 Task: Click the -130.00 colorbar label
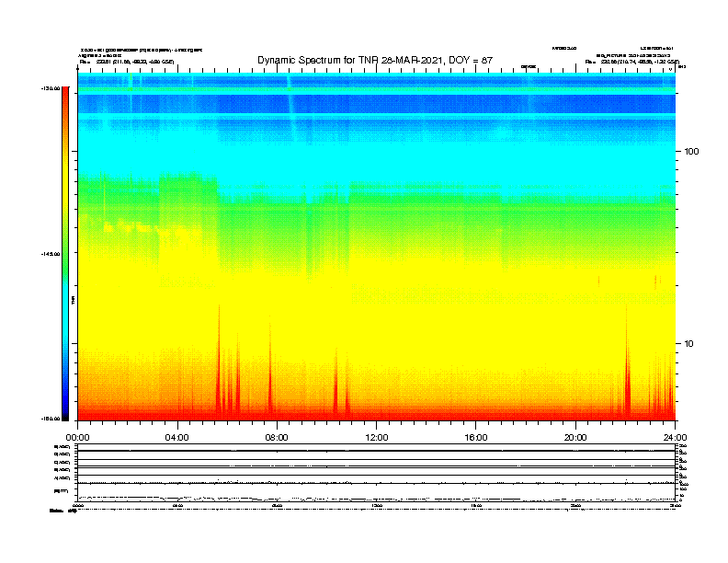[x=51, y=88]
